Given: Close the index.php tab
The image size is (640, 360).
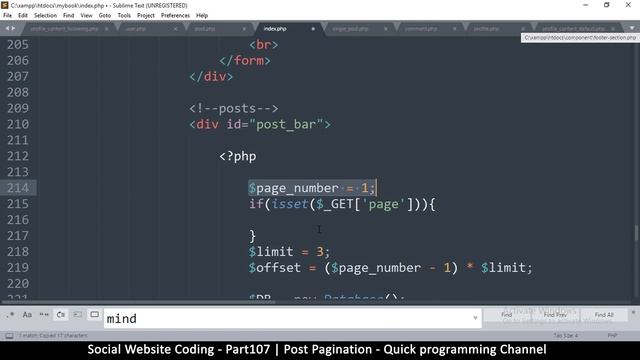Looking at the screenshot, I should point(313,29).
